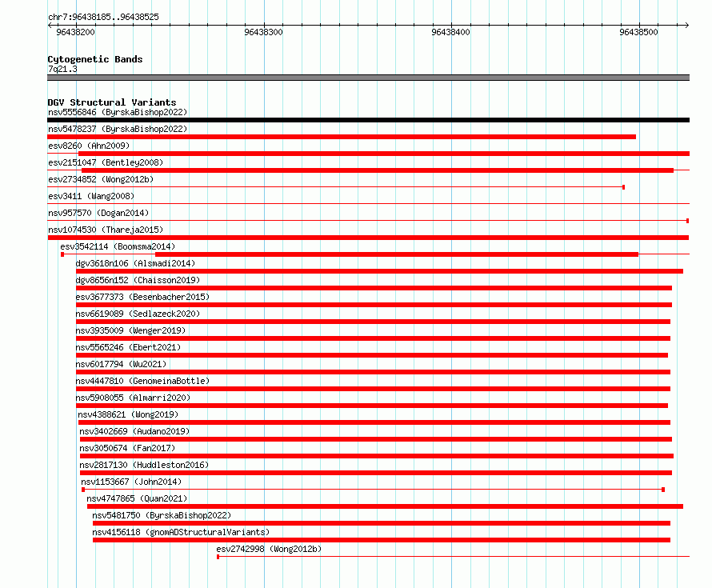Click nsv2817130 (Huddleston2016) label
712x588 pixels.
tap(144, 465)
